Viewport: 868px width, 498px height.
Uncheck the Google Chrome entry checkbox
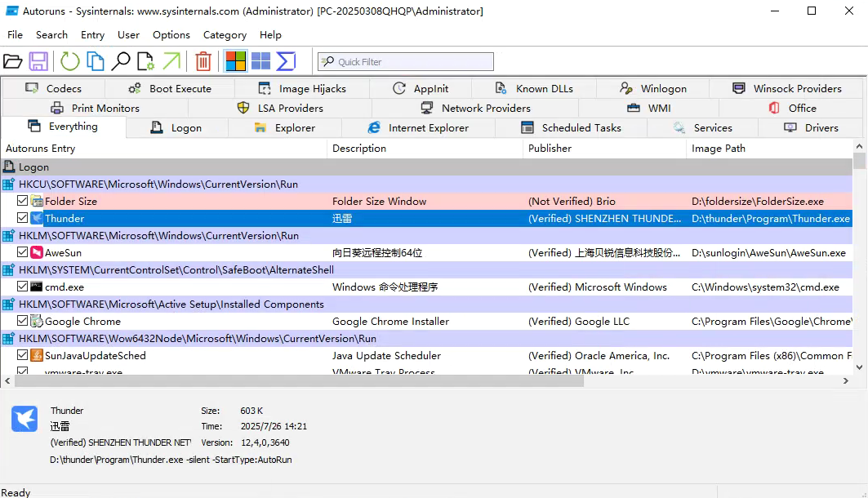coord(22,321)
